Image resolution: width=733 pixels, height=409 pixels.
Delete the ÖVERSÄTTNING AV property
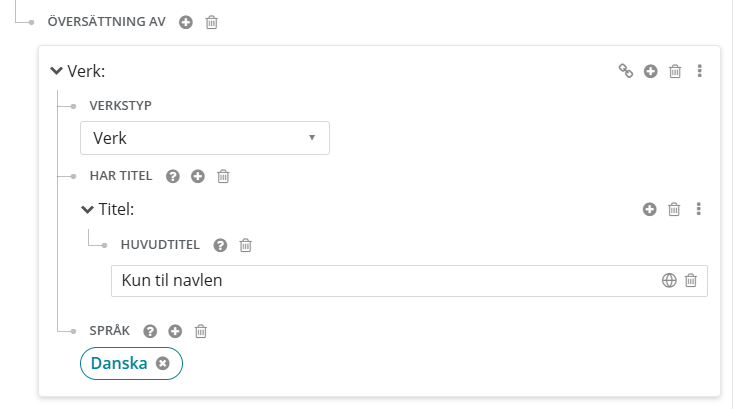click(212, 22)
